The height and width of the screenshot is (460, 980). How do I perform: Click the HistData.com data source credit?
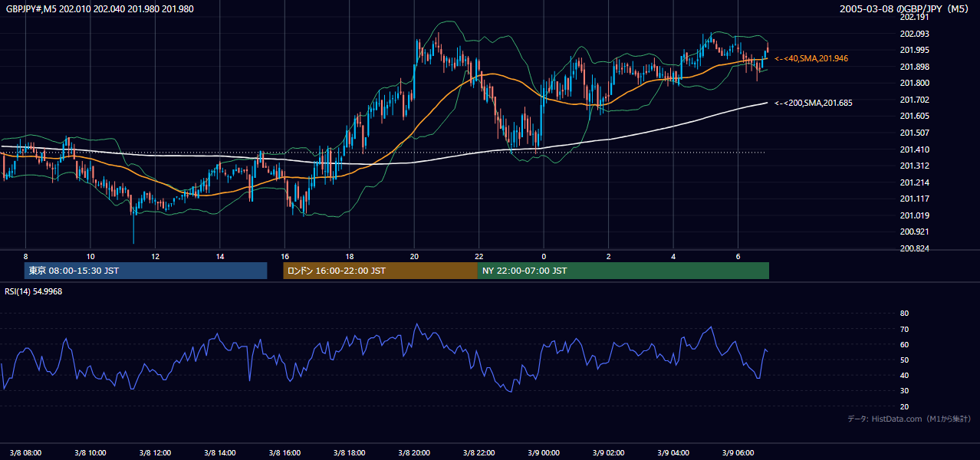909,419
